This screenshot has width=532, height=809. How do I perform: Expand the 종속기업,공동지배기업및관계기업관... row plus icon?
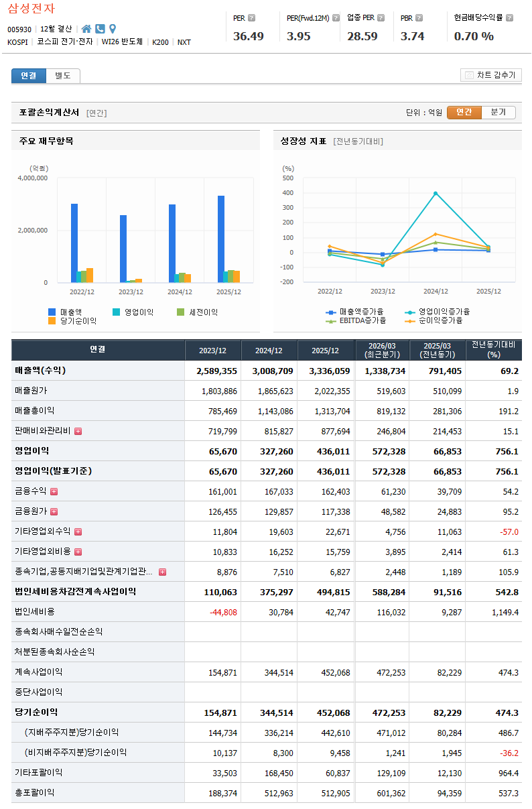pyautogui.click(x=162, y=572)
